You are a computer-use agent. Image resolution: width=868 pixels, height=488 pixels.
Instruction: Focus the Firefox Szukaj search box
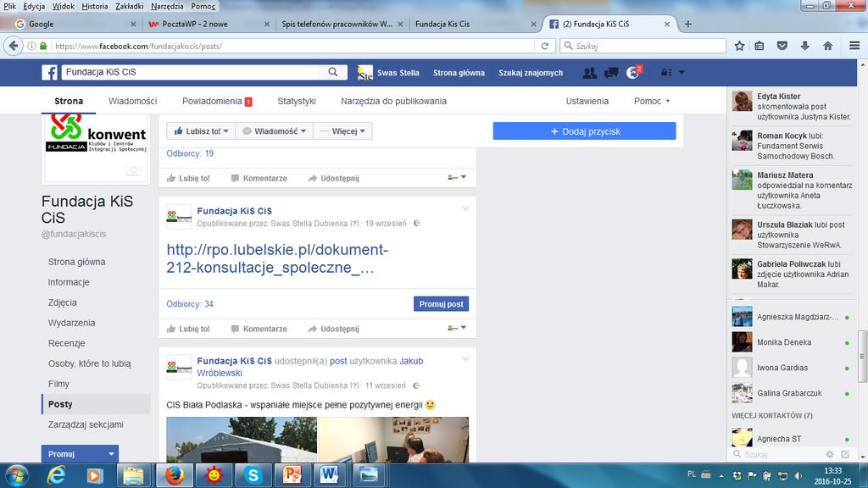(x=643, y=46)
